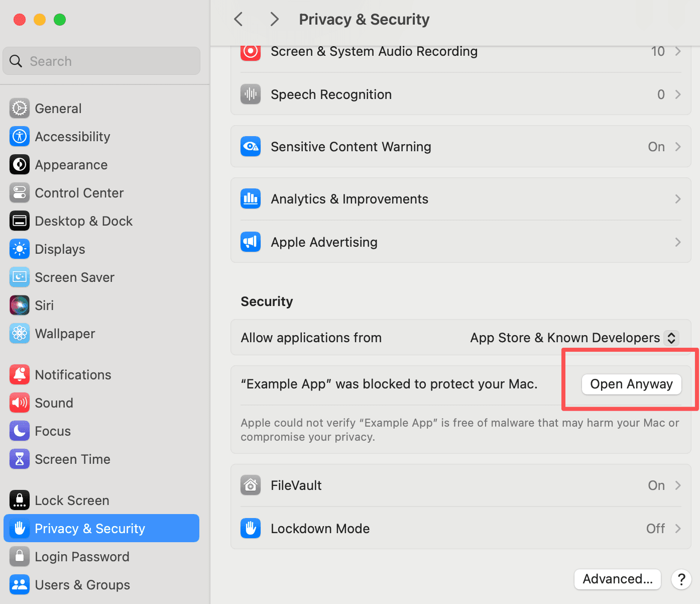Viewport: 700px width, 604px height.
Task: Click the Wallpaper flower icon
Action: 20,334
